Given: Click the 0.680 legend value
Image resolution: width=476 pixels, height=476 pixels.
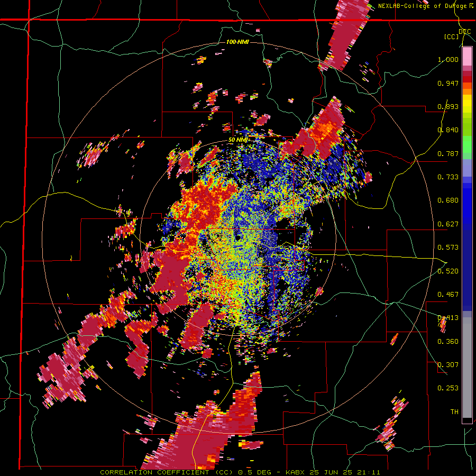Looking at the screenshot, I should pos(448,200).
